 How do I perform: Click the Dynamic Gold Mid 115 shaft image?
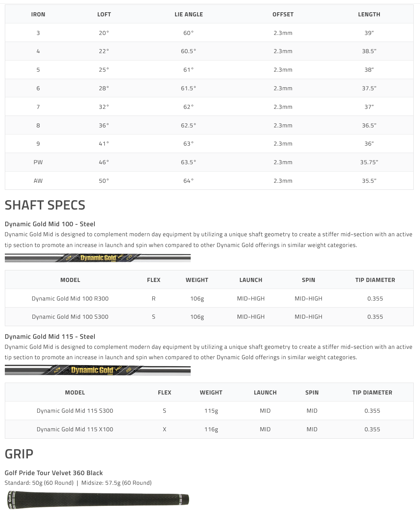[97, 370]
